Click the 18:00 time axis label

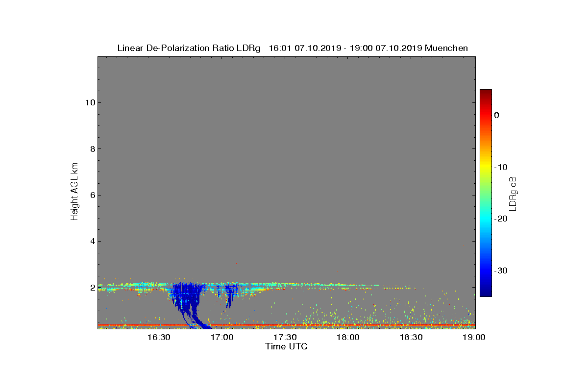tap(348, 338)
